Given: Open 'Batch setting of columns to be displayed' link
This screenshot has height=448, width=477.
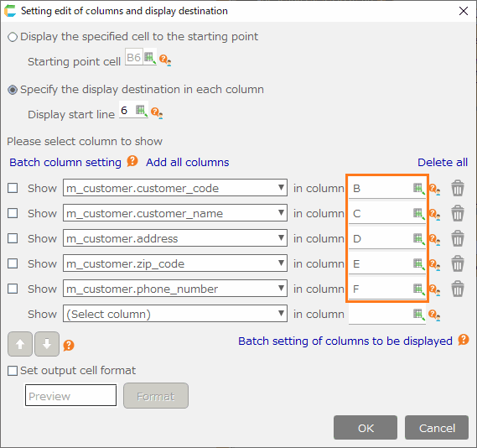Looking at the screenshot, I should 345,341.
